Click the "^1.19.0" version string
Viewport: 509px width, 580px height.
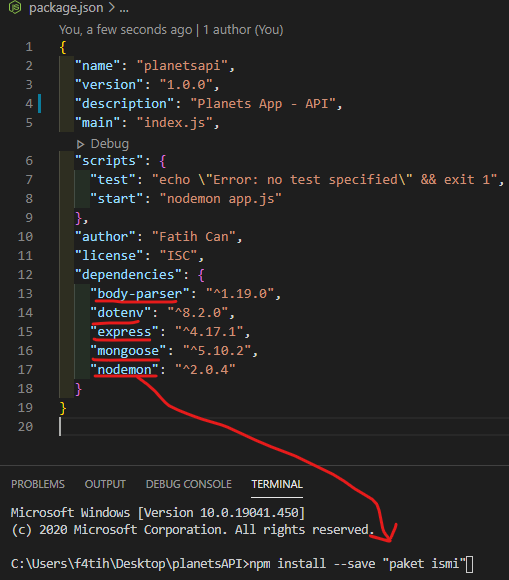[x=240, y=294]
